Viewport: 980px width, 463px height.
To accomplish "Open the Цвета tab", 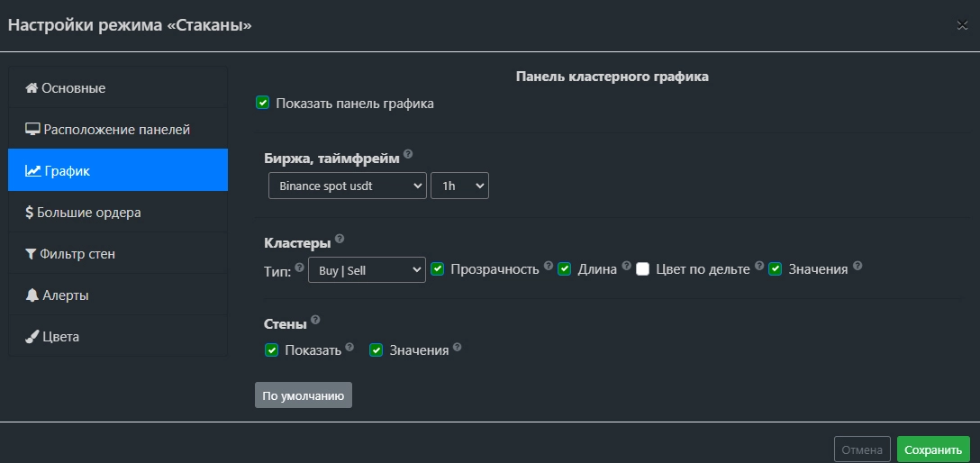I will click(118, 336).
